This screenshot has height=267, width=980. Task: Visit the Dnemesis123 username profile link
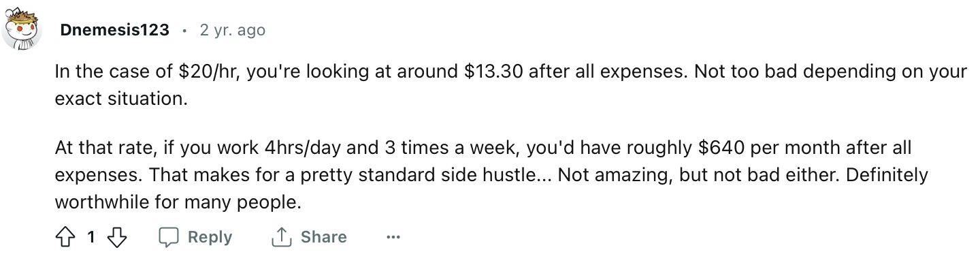[114, 30]
